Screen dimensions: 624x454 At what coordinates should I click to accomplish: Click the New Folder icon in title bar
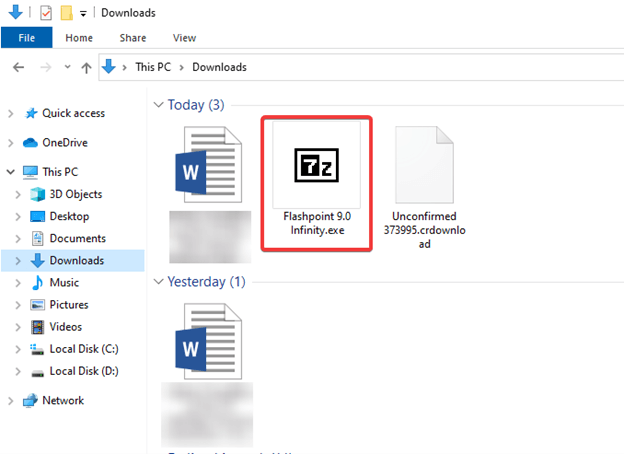point(66,14)
